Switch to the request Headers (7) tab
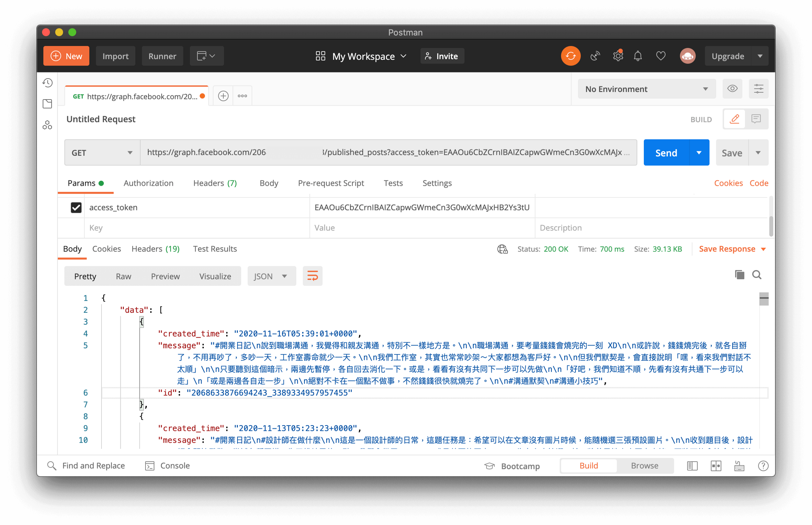 click(215, 183)
